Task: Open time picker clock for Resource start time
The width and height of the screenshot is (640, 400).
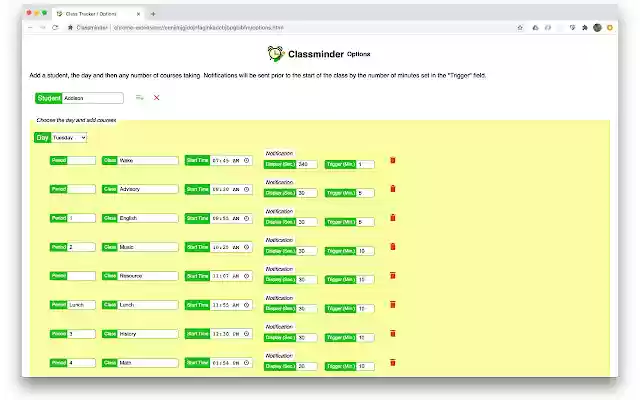Action: click(x=247, y=276)
